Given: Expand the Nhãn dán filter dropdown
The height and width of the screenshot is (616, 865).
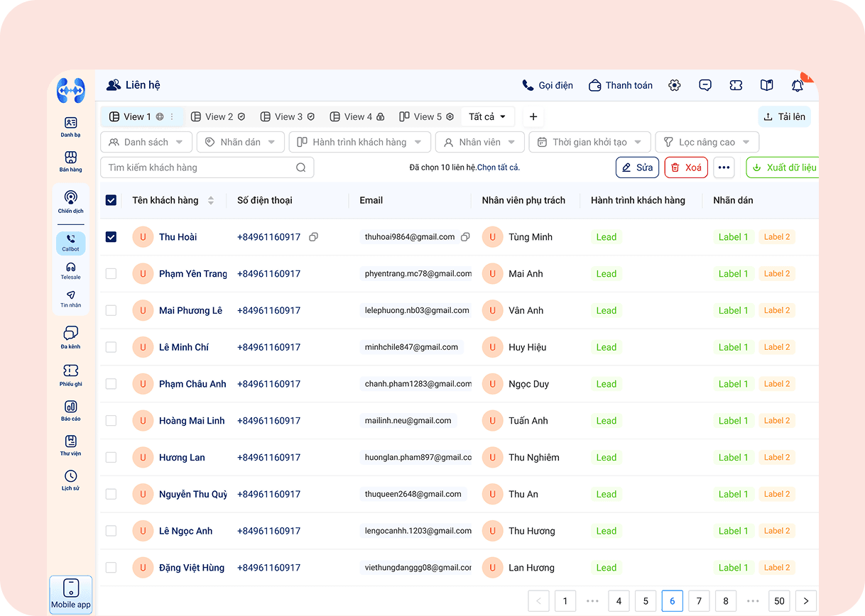Looking at the screenshot, I should [240, 142].
